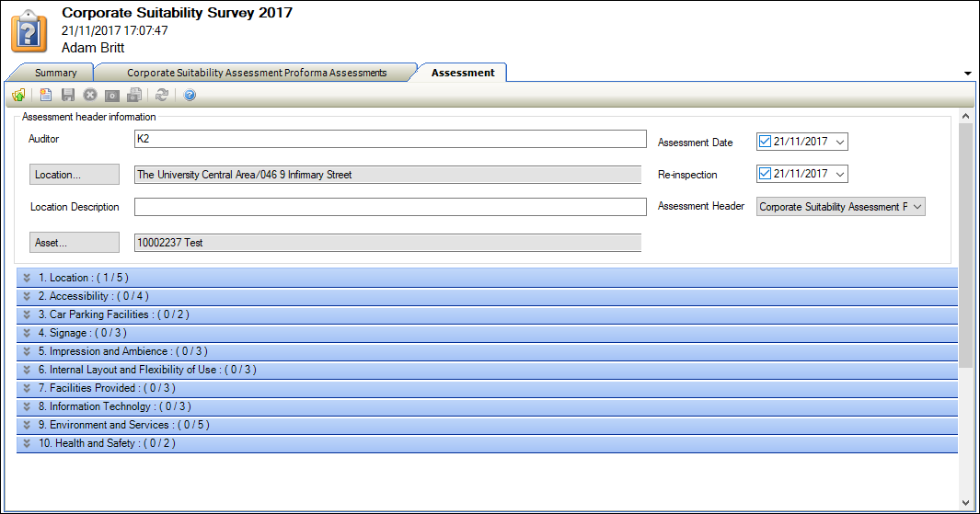Viewport: 980px width, 514px height.
Task: Click the Location Description text field
Action: pyautogui.click(x=390, y=207)
